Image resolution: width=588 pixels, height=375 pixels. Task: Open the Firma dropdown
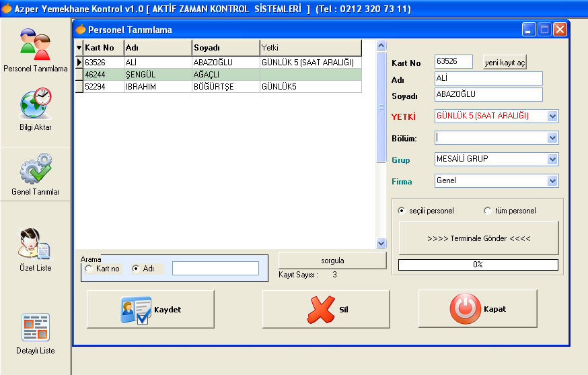[x=552, y=181]
